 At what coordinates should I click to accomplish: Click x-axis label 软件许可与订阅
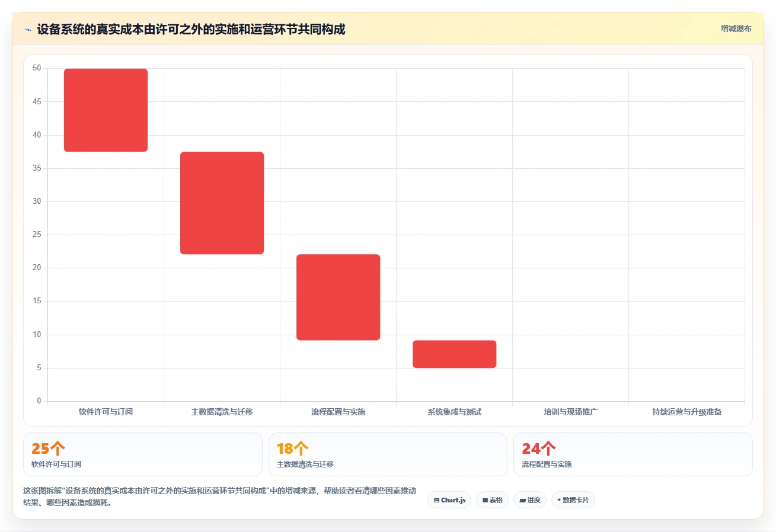click(x=106, y=412)
